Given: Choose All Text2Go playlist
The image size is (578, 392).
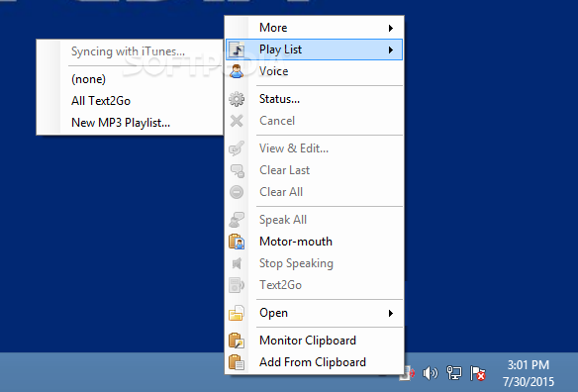Looking at the screenshot, I should (130, 101).
